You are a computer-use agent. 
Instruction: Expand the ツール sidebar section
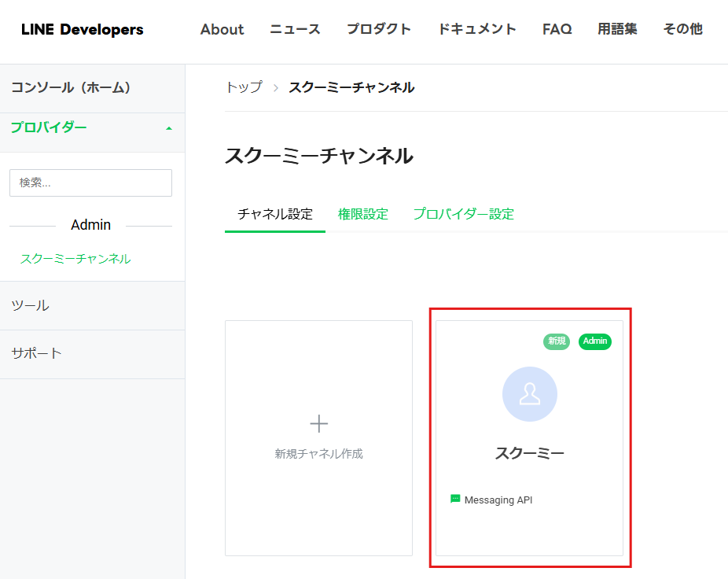[x=93, y=306]
